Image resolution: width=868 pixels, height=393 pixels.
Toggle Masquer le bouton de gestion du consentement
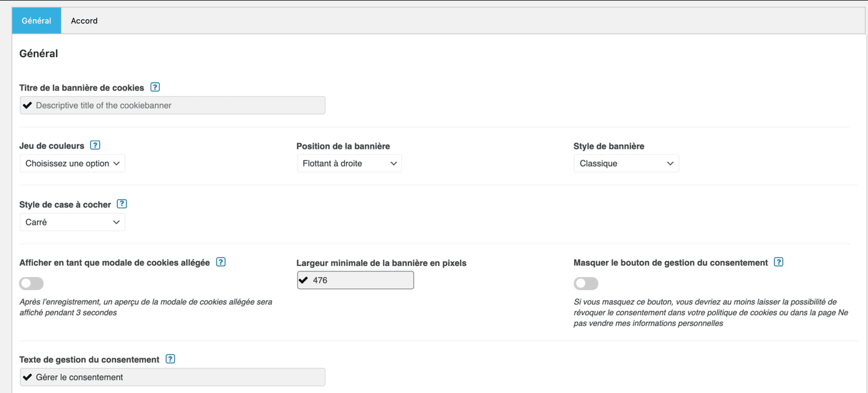(x=586, y=284)
